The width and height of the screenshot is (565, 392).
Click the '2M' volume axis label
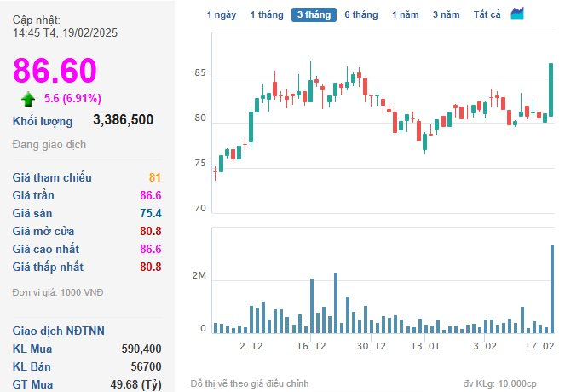199,275
